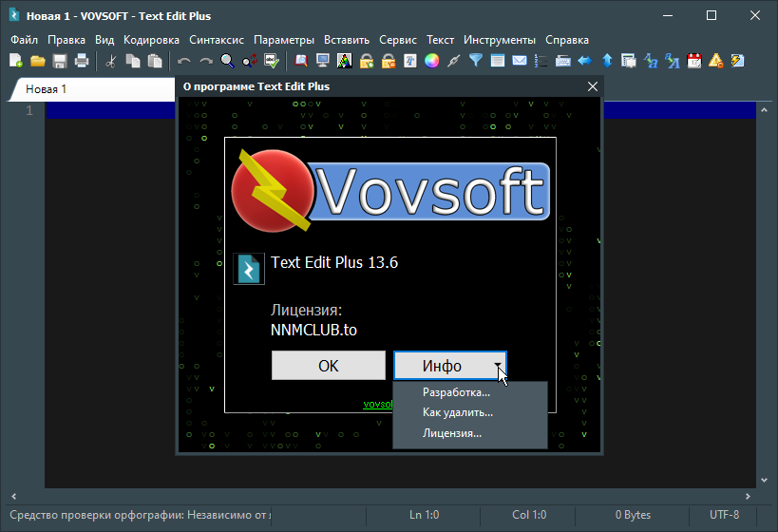Click the window with overlay icon
Viewport: 778px width, 532px height.
pyautogui.click(x=629, y=61)
